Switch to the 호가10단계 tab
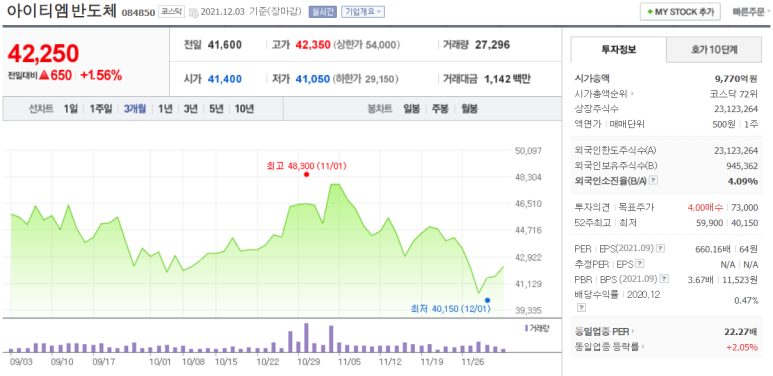Viewport: 773px width, 376px height. click(714, 49)
